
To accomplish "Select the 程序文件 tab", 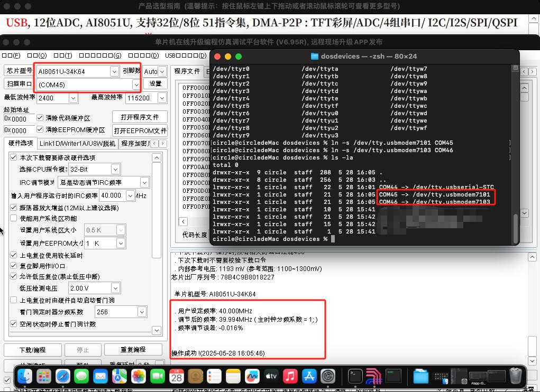I will point(187,71).
